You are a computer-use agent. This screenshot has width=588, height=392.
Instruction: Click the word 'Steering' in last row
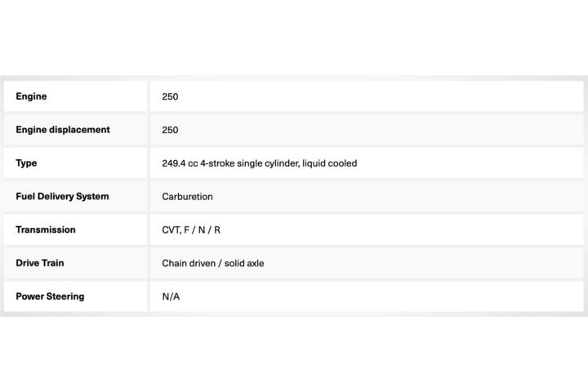(67, 296)
